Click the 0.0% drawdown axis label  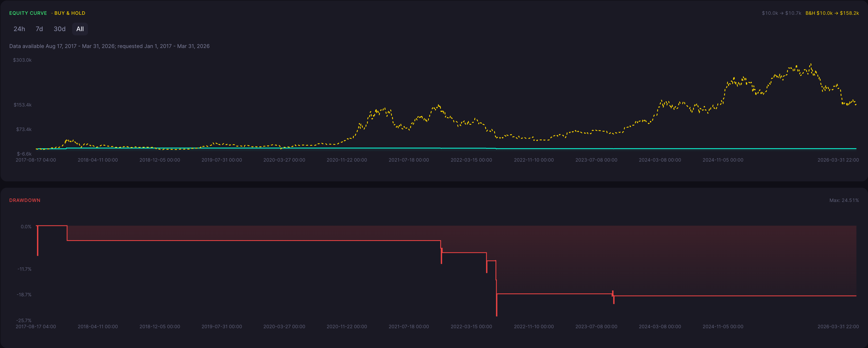26,227
